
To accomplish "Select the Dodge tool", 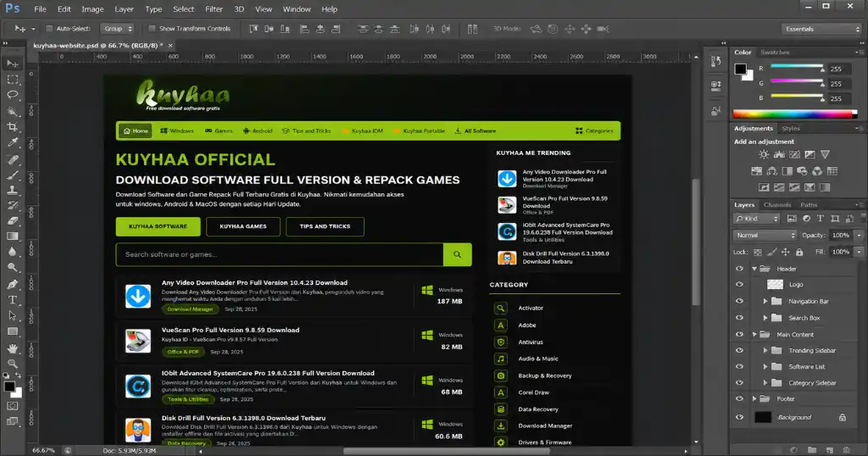I will [12, 268].
